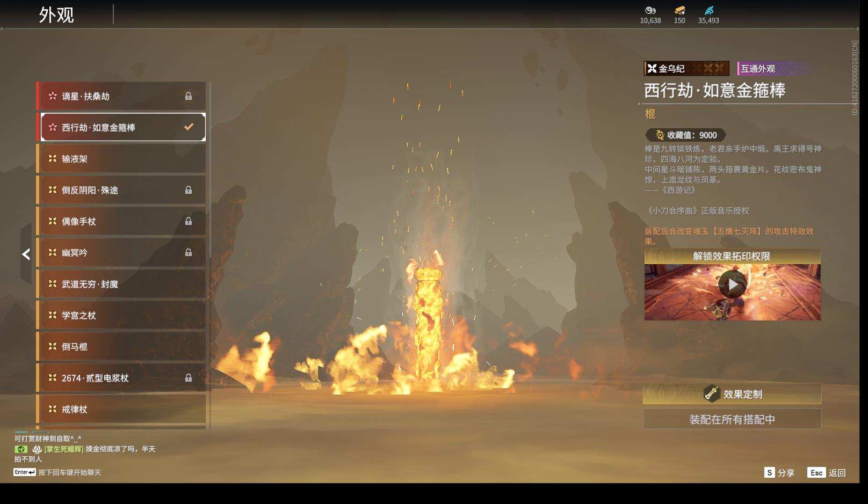Click the rarity icon beside 输液架
Screen dimensions: 868x504
[53, 158]
